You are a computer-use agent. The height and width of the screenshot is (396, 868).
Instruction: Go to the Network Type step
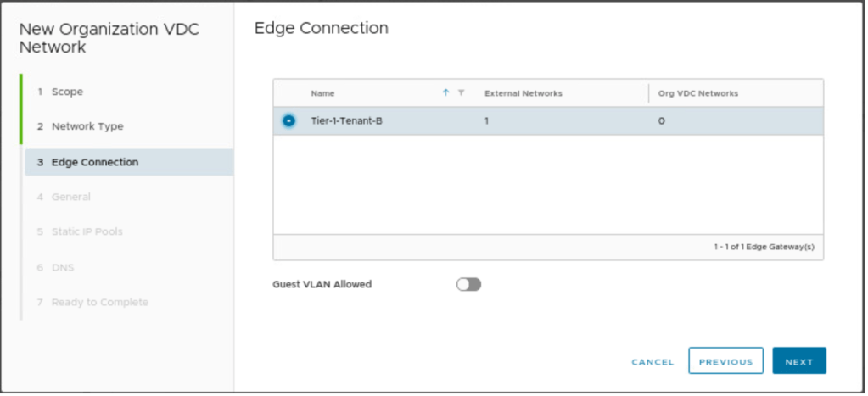coord(87,126)
